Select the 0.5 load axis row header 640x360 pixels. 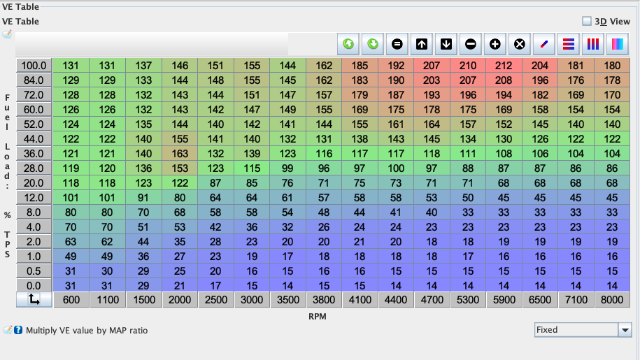click(34, 271)
